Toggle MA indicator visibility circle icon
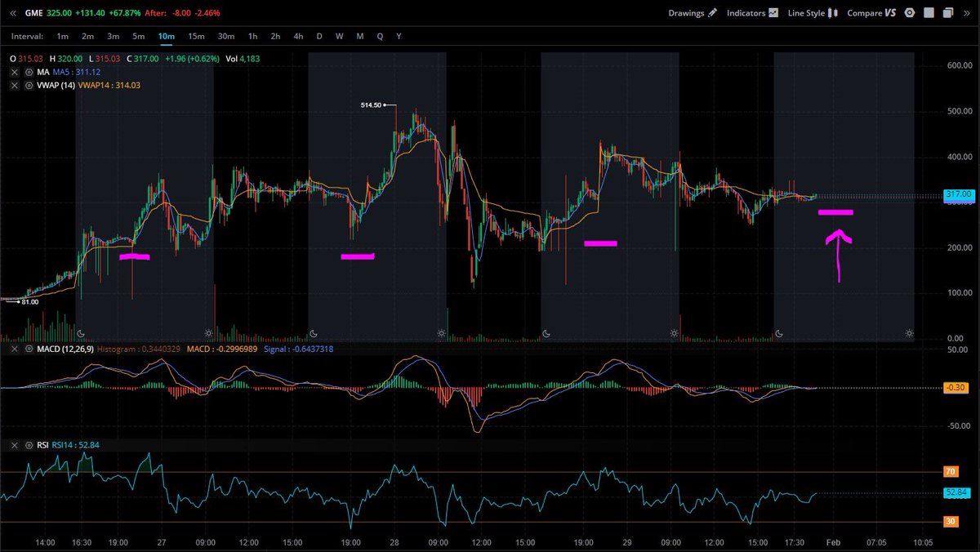The image size is (980, 552). click(29, 72)
